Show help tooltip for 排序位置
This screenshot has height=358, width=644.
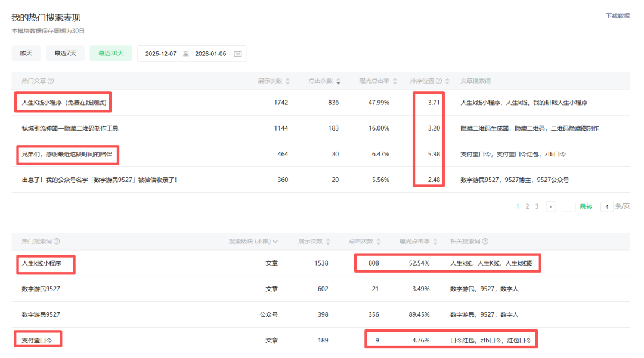[x=439, y=81]
